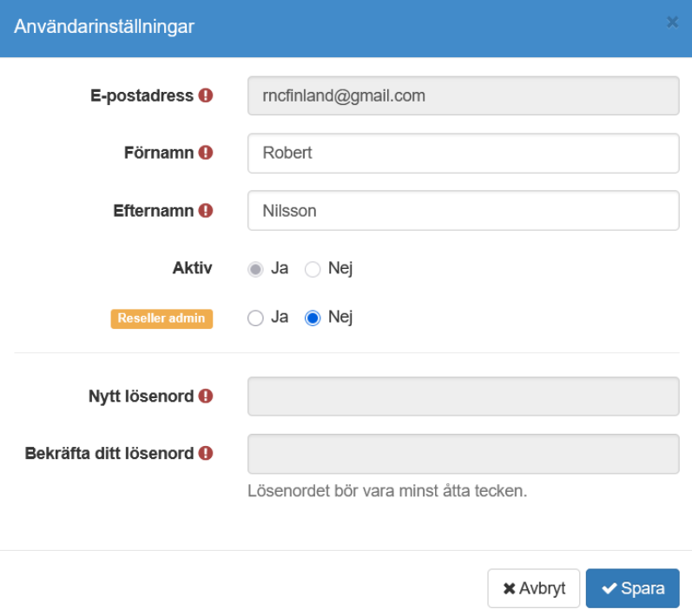
Task: Click the password length hint text
Action: (x=387, y=491)
